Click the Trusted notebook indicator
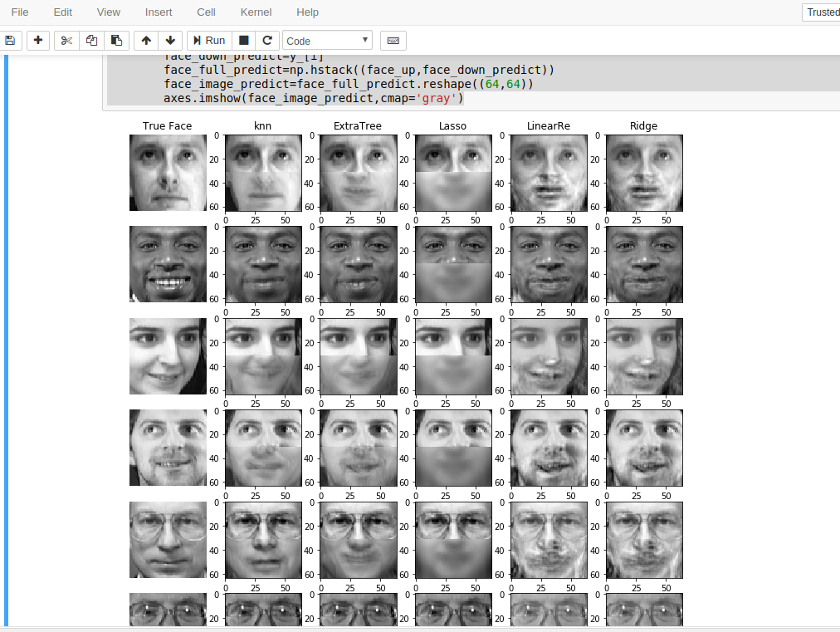The image size is (840, 632). [x=823, y=12]
